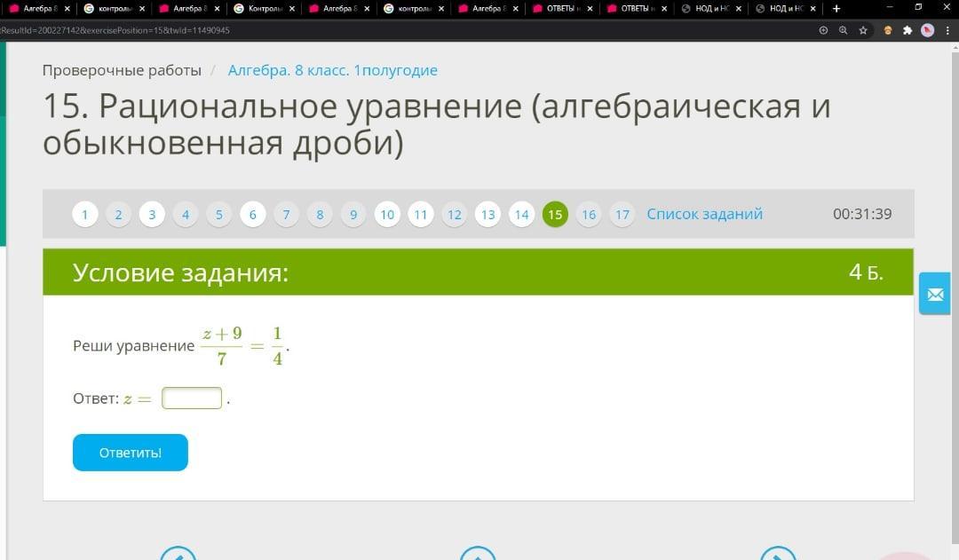Open Алгебра. 8 класс. 1полугодие breadcrumb link
The height and width of the screenshot is (560, 959).
pos(332,70)
